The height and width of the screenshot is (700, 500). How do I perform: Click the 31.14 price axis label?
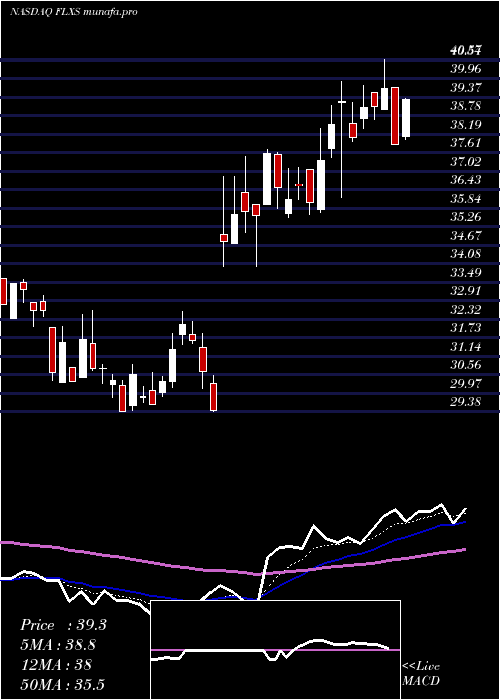[x=466, y=346]
